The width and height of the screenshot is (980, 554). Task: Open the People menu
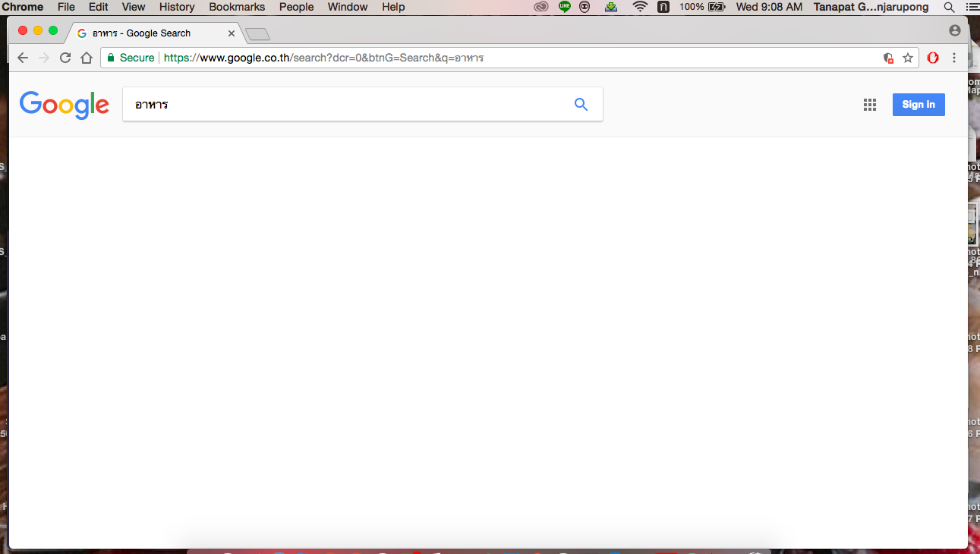pyautogui.click(x=296, y=7)
